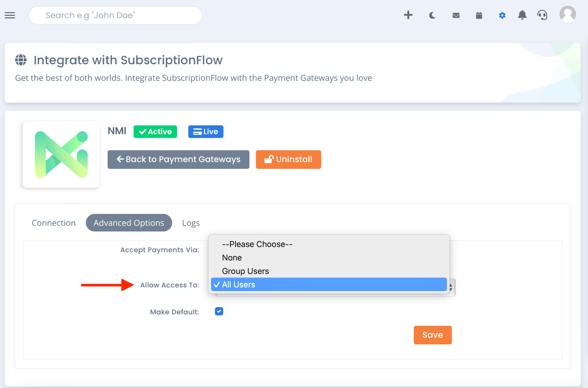Select All Users option in dropdown
The image size is (588, 388).
(329, 284)
